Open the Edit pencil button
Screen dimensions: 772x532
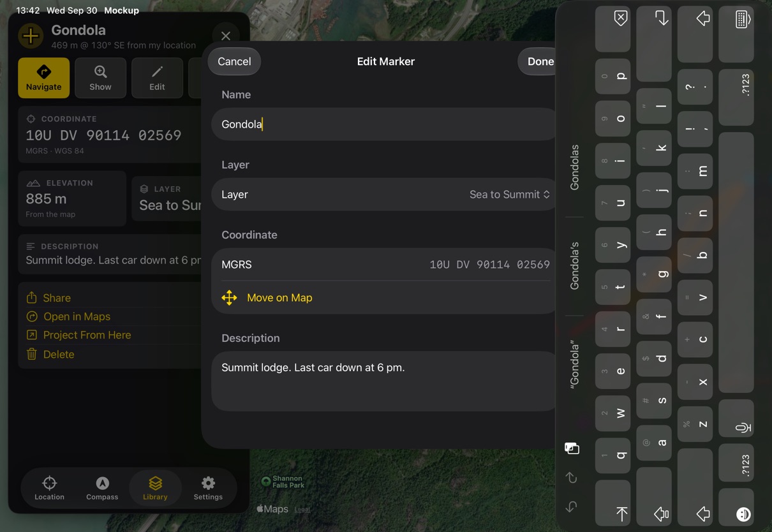(157, 78)
